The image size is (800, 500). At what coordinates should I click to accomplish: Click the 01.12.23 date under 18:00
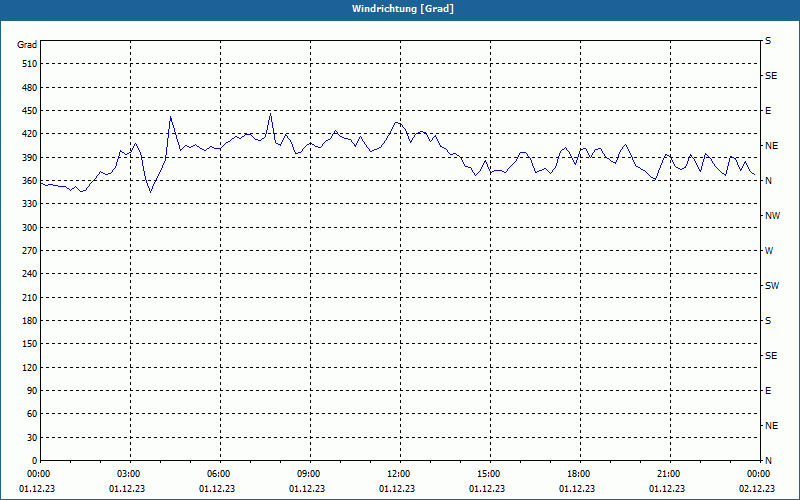tap(577, 489)
